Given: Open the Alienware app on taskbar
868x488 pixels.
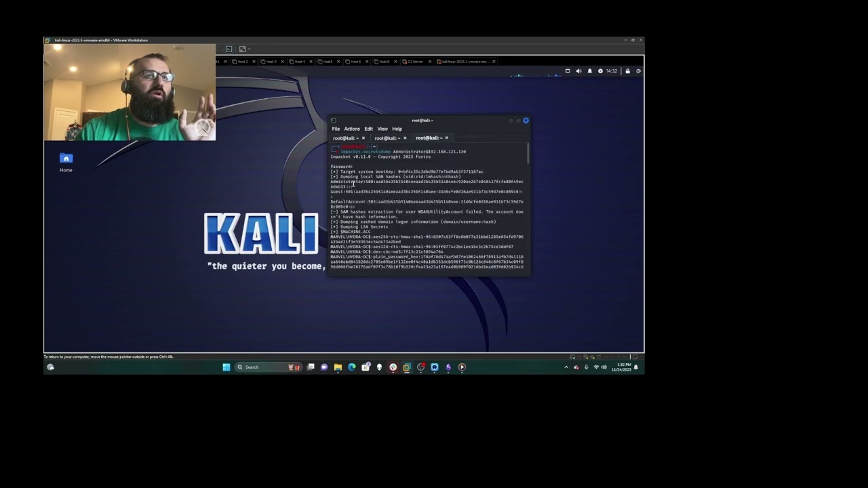Looking at the screenshot, I should [x=379, y=367].
